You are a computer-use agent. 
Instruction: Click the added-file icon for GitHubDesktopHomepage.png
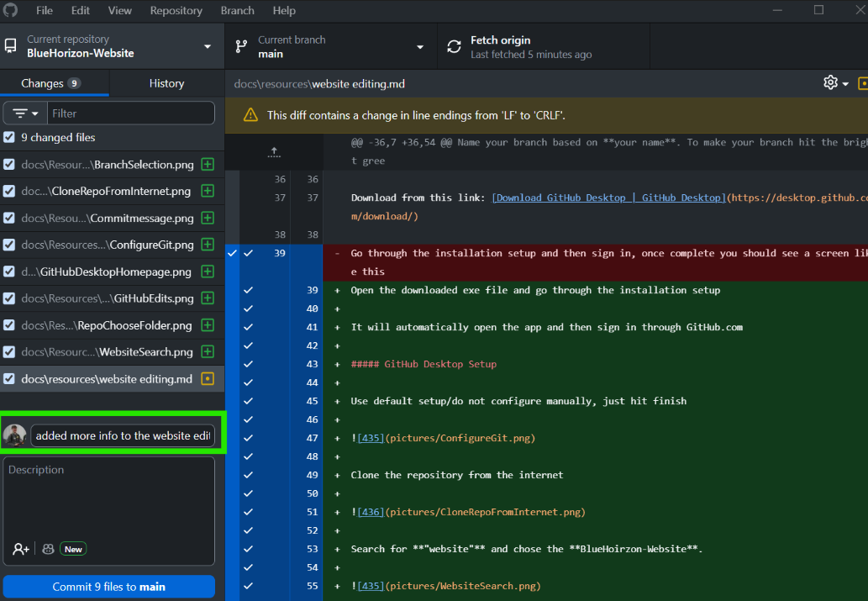[208, 272]
